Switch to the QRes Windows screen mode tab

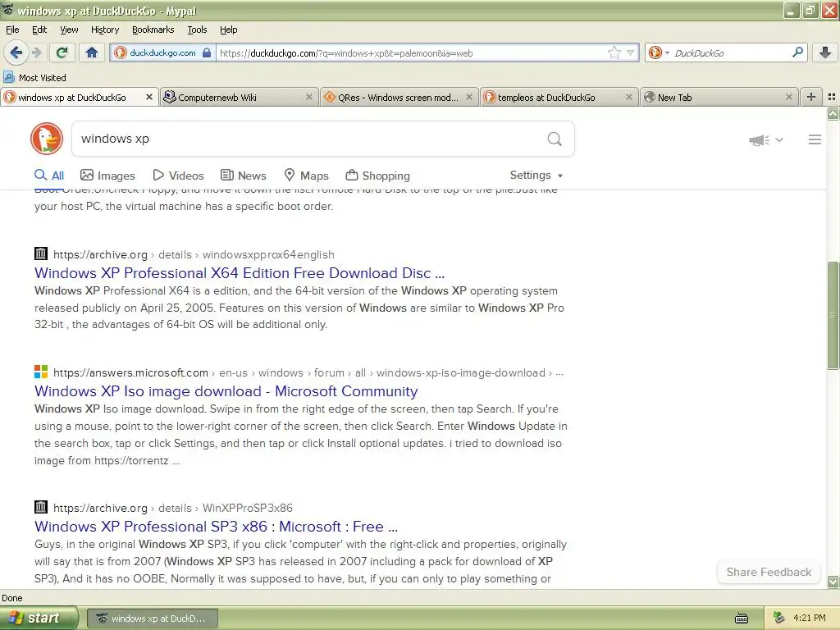click(399, 97)
